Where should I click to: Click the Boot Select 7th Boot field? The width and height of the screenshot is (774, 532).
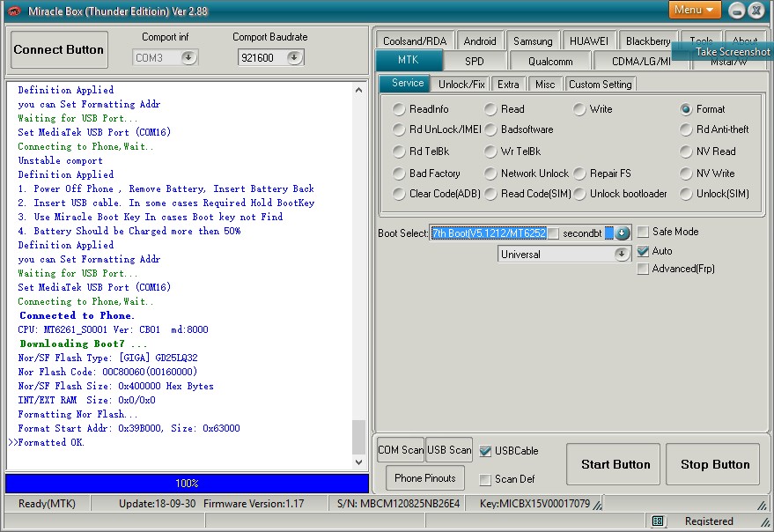click(x=489, y=233)
